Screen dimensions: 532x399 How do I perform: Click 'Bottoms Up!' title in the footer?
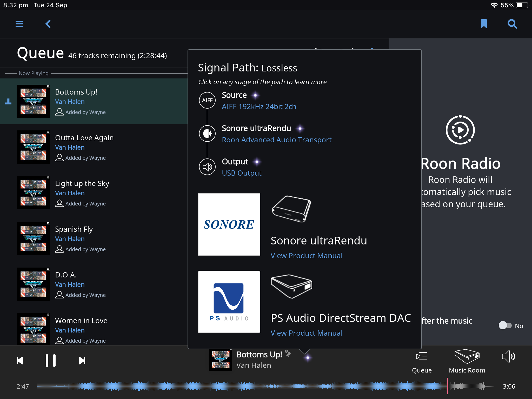259,355
